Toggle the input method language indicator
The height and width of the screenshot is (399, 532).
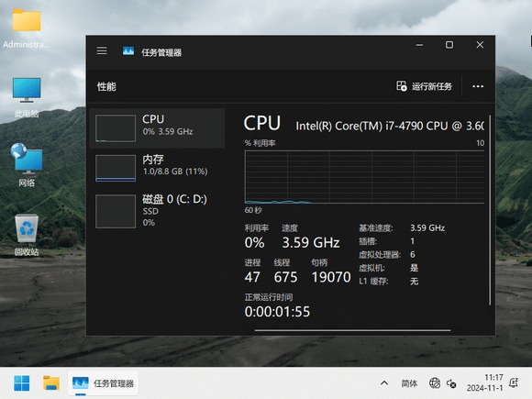pos(409,383)
